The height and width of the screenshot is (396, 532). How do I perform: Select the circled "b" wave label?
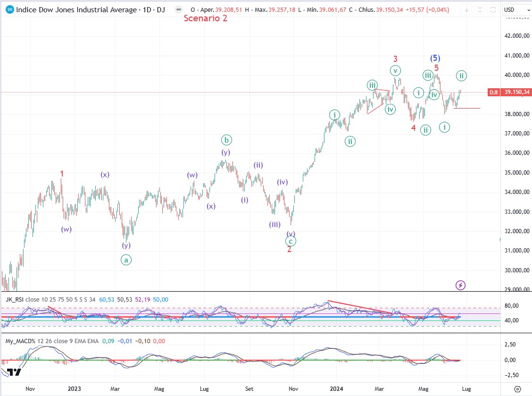pyautogui.click(x=226, y=140)
